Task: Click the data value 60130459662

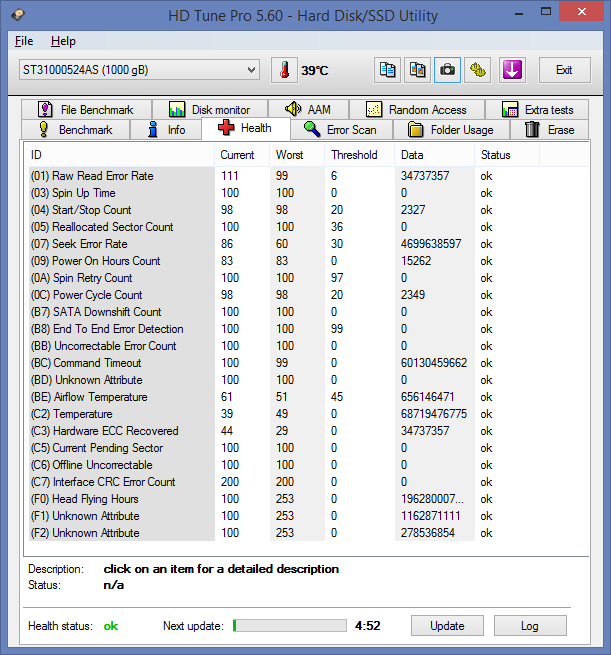Action: (434, 363)
